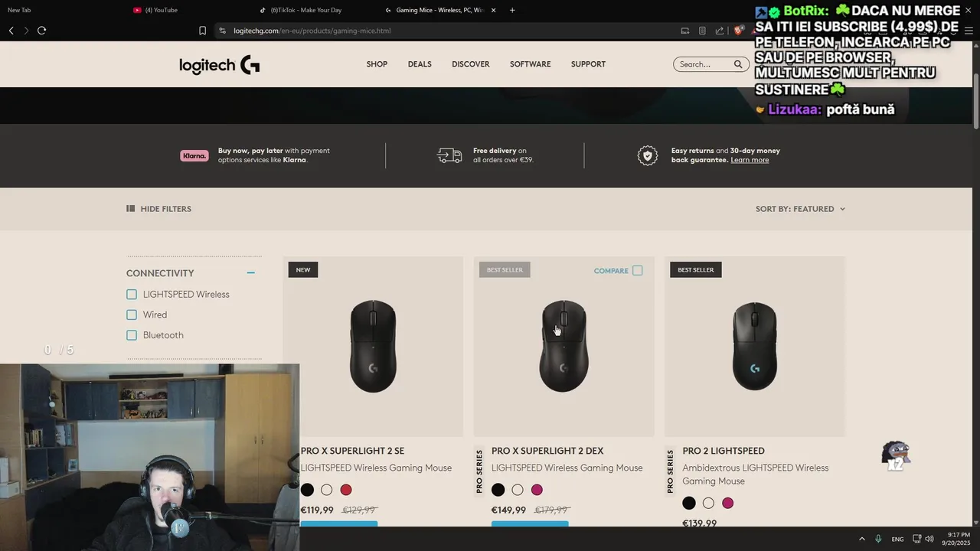
Task: Click the search magnifier icon
Action: click(738, 64)
